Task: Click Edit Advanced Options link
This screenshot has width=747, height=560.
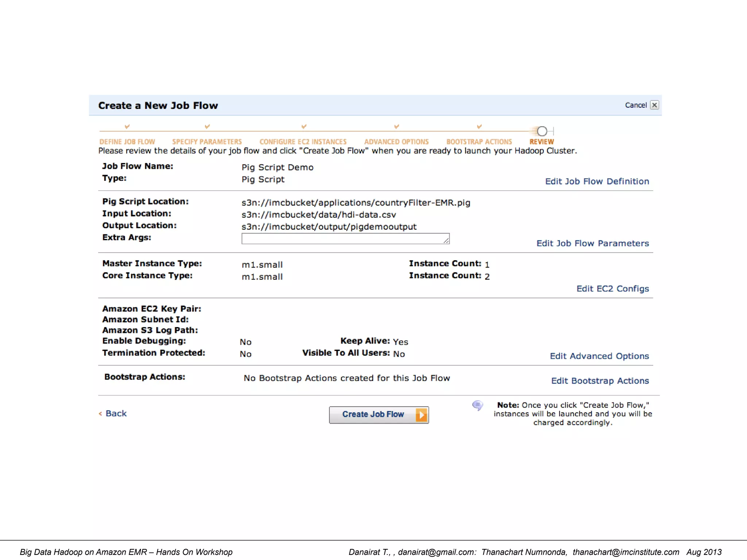Action: coord(599,356)
